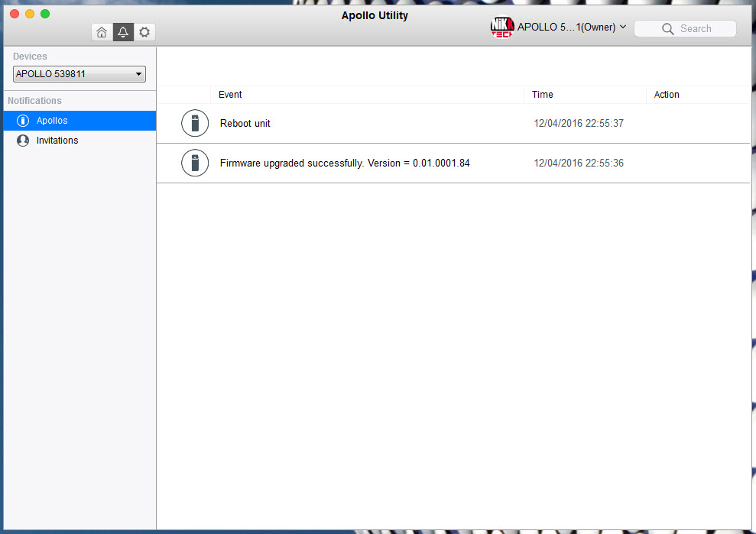Maximize the window with green button

[45, 14]
